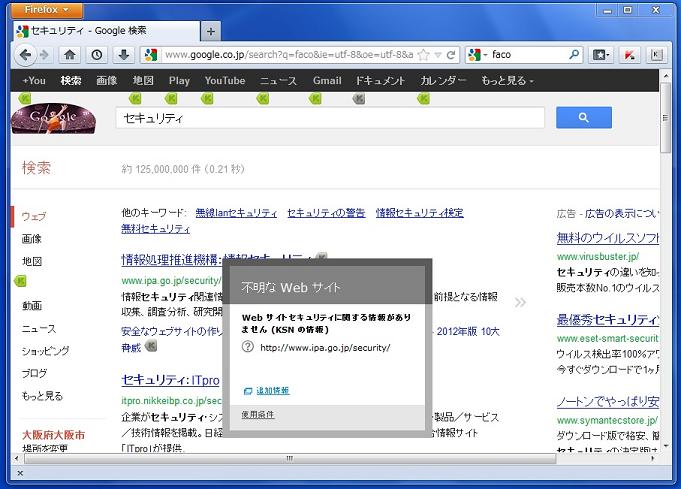Open the history clock icon

[96, 55]
